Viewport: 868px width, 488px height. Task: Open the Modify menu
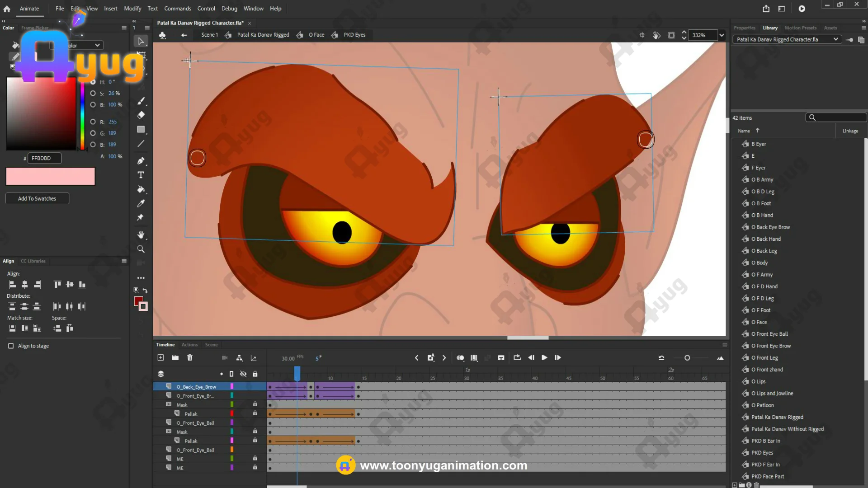132,9
